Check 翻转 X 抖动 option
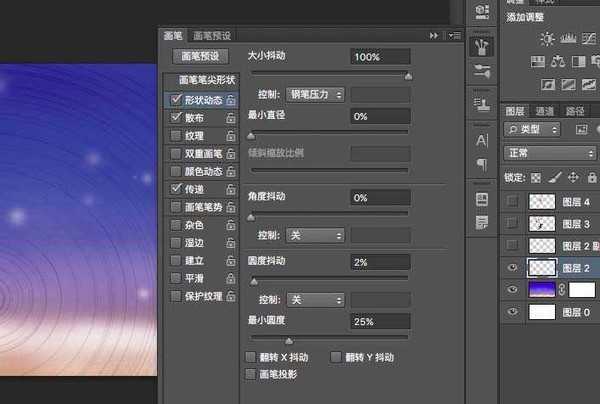 (251, 357)
